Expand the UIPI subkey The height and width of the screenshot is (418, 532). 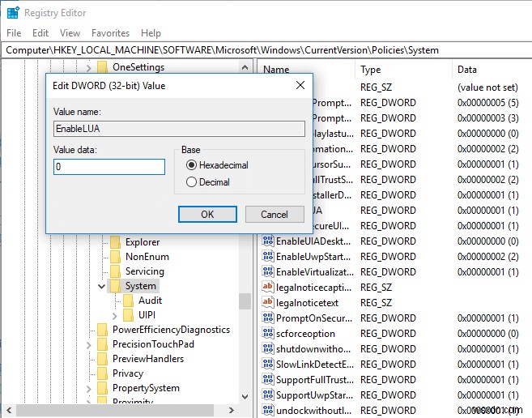[115, 316]
